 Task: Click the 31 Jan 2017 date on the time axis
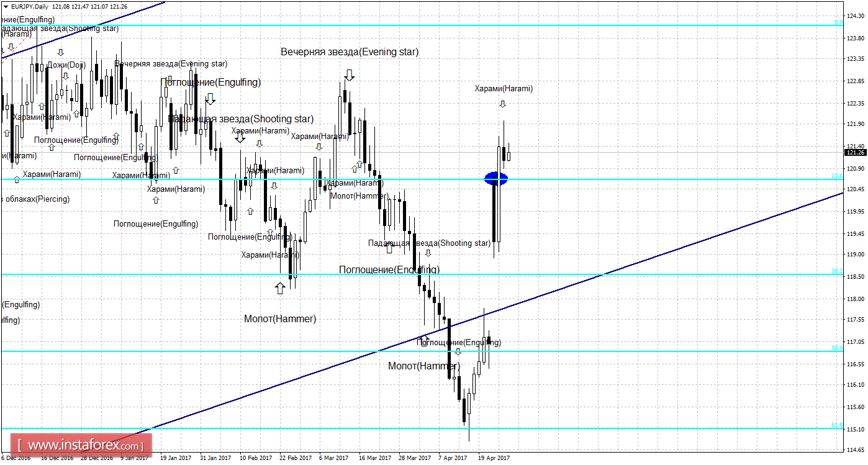point(215,458)
